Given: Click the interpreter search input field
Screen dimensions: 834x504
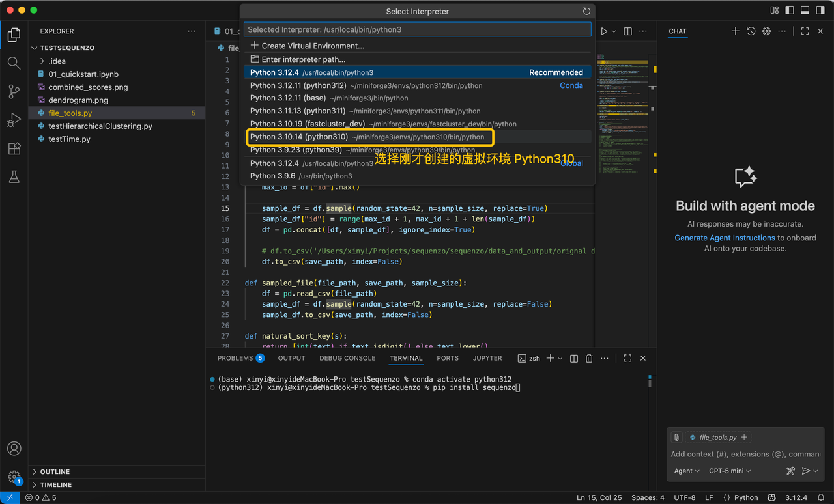Looking at the screenshot, I should (x=417, y=30).
